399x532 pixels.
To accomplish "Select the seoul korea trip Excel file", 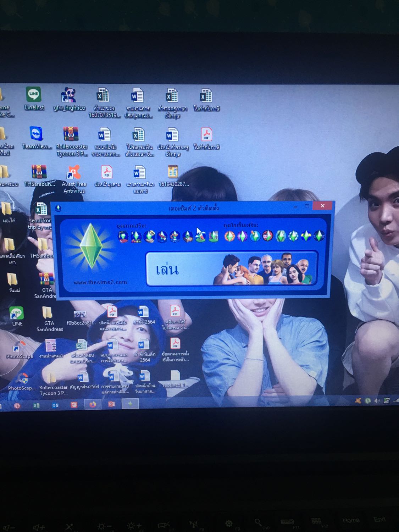I will pos(41,216).
